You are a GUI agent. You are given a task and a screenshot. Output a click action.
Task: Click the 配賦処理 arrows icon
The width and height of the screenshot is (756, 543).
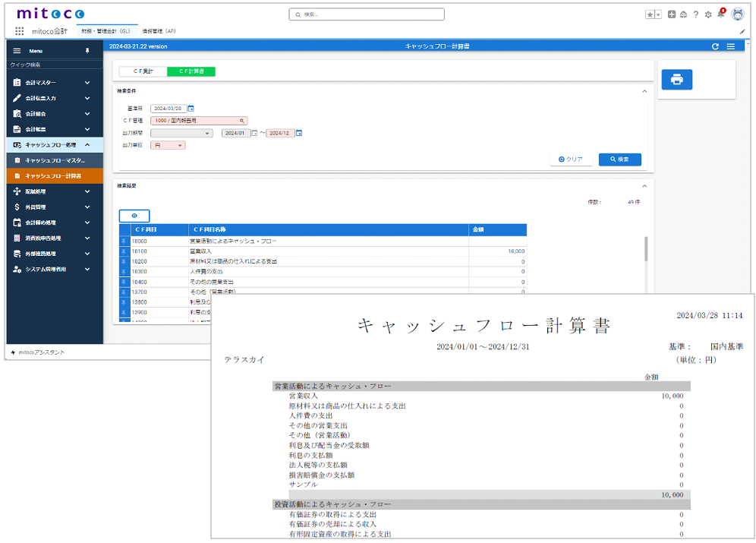coord(17,191)
